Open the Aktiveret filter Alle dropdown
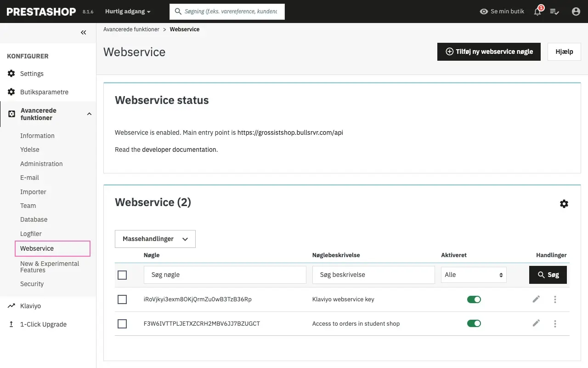This screenshot has width=588, height=368. tap(473, 275)
